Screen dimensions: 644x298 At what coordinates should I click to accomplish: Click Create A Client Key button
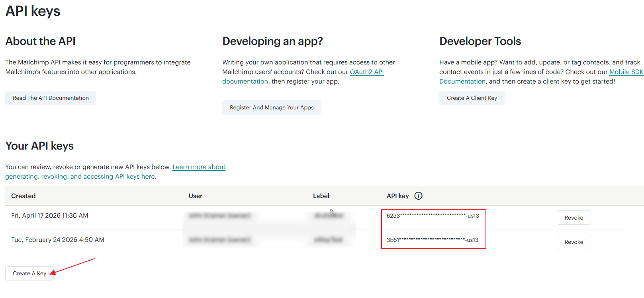tap(472, 98)
